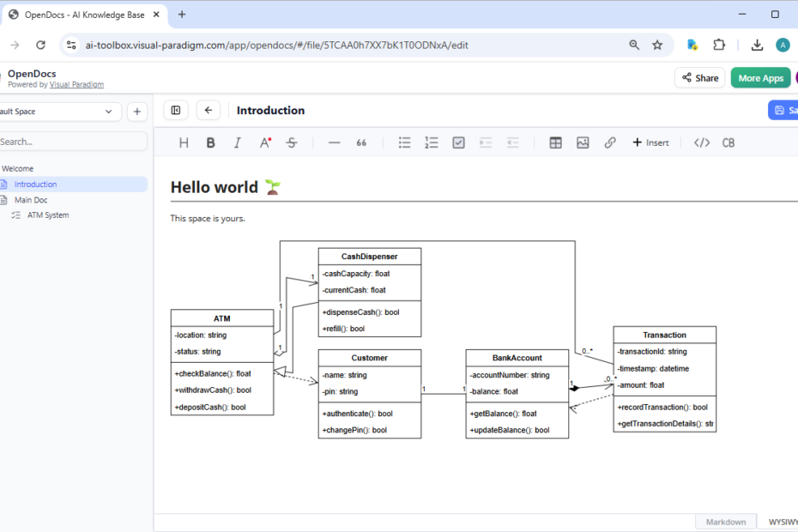Viewport: 798px width, 532px height.
Task: Click the Share button
Action: point(699,78)
